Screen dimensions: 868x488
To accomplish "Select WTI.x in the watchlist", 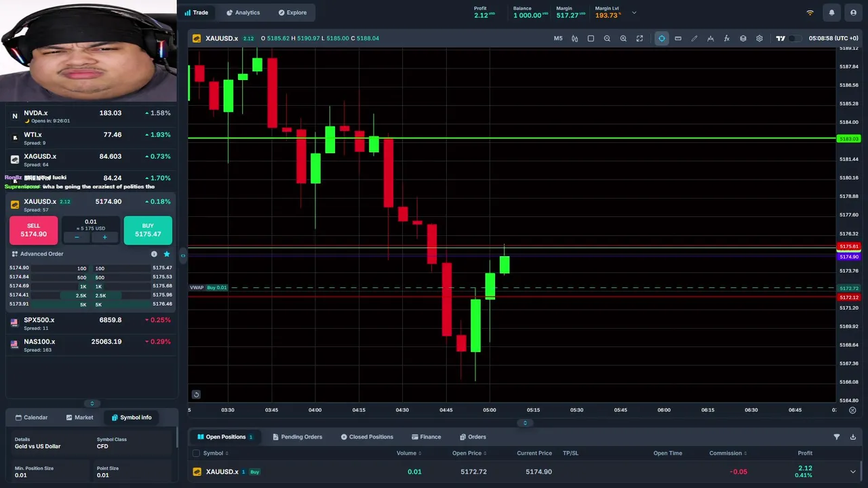I will tap(91, 138).
